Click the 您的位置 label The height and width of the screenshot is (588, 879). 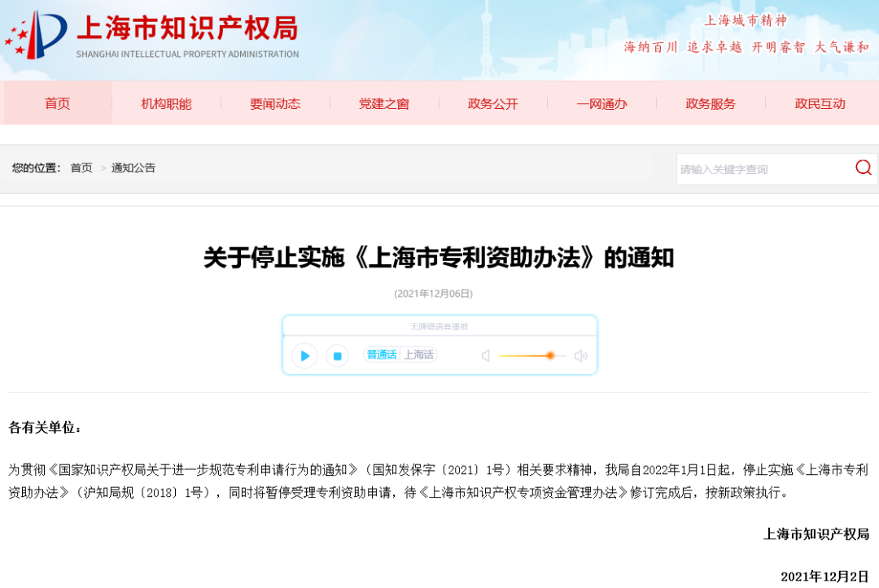coord(37,168)
